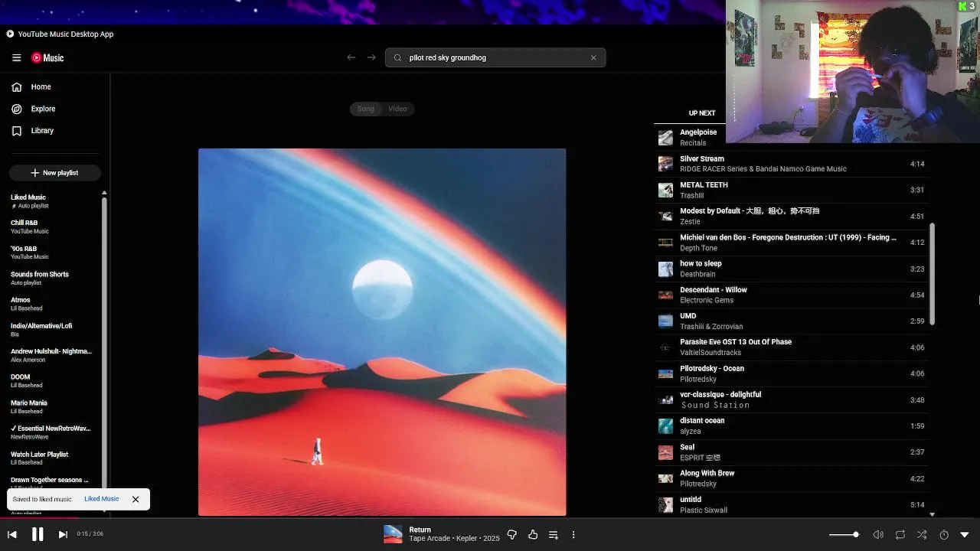
Task: Go forward with the right arrow
Action: point(371,57)
